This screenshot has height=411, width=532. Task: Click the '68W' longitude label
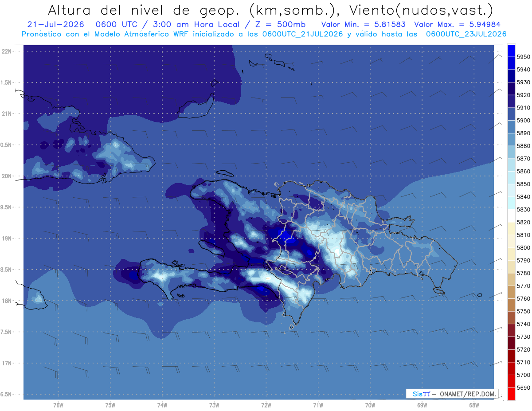point(474,405)
